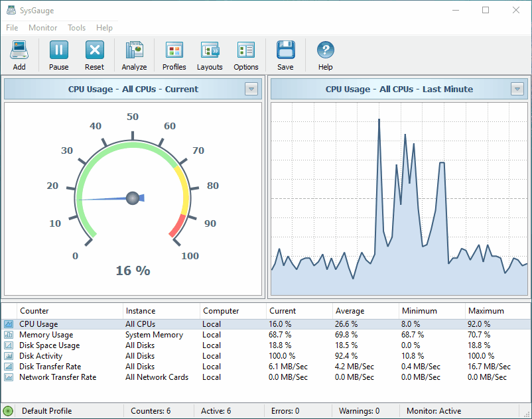Expand the CPU Usage Last Minute panel dropdown
The image size is (532, 419).
(517, 89)
